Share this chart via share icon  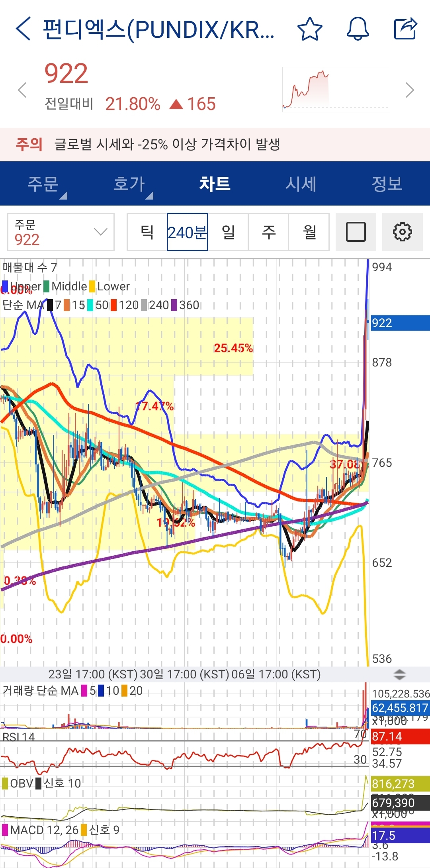pos(405,28)
